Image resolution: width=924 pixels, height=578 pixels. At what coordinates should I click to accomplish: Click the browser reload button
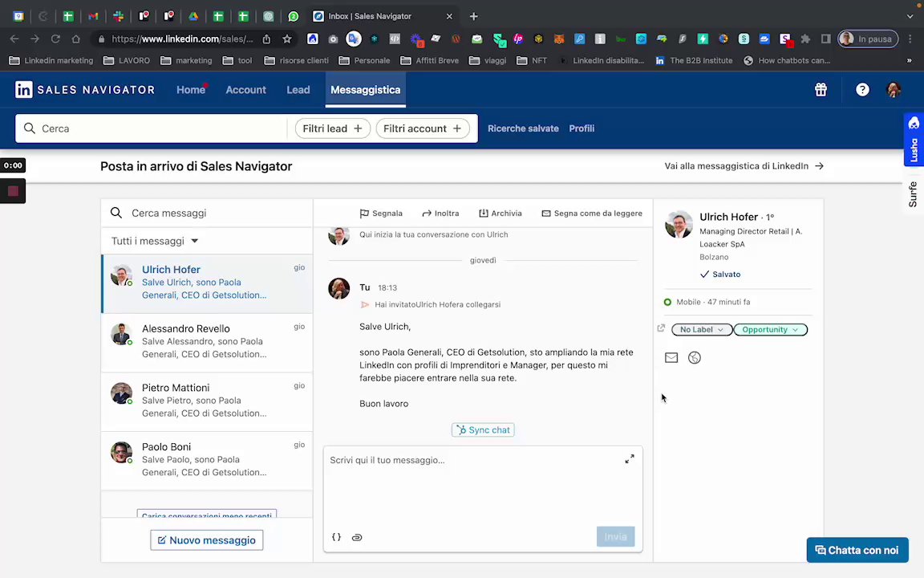tap(55, 39)
